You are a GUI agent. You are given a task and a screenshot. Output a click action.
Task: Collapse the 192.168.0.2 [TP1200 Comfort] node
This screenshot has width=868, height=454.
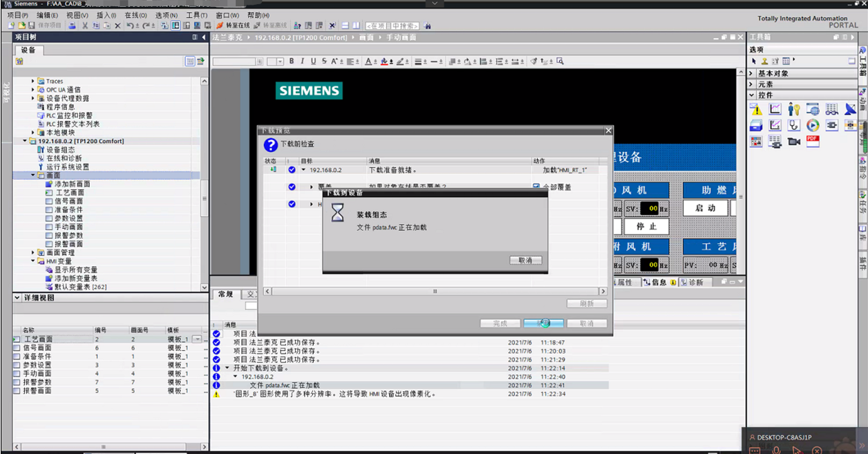click(25, 141)
